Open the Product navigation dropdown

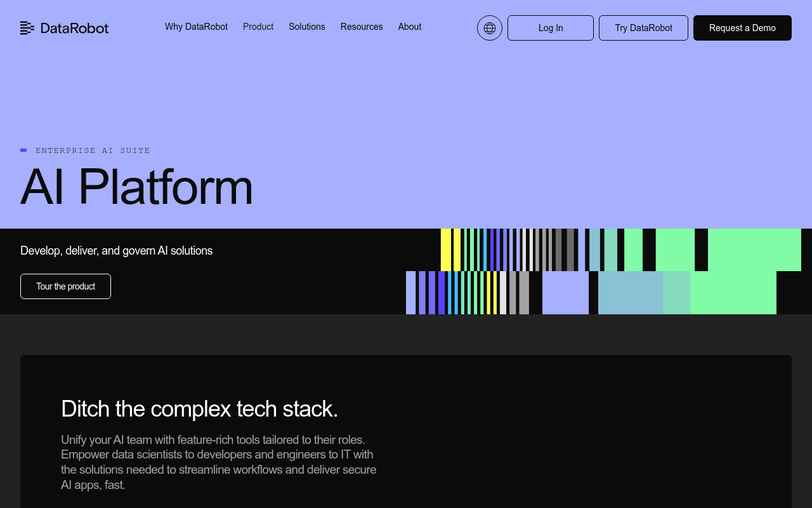(x=258, y=27)
